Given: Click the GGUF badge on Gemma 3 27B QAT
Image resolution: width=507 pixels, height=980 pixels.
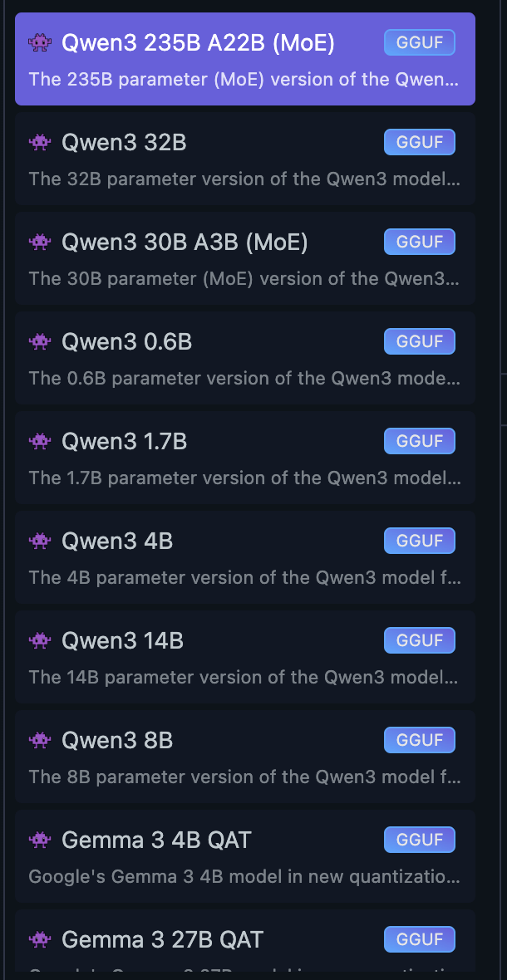Looking at the screenshot, I should tap(419, 939).
